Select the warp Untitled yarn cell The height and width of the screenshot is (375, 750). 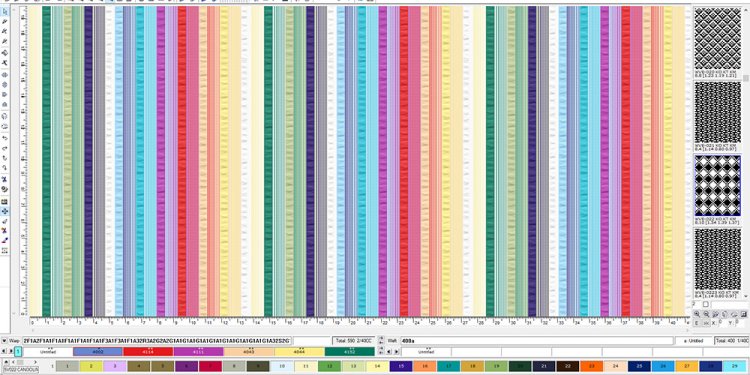[48, 352]
